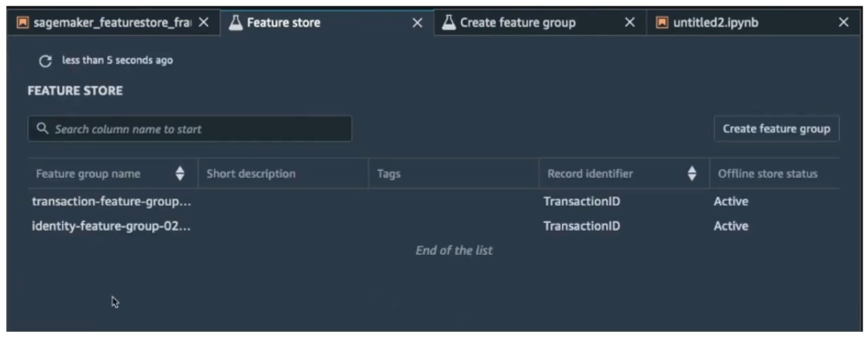The image size is (868, 339).
Task: Switch to the Create feature group tab
Action: click(518, 23)
